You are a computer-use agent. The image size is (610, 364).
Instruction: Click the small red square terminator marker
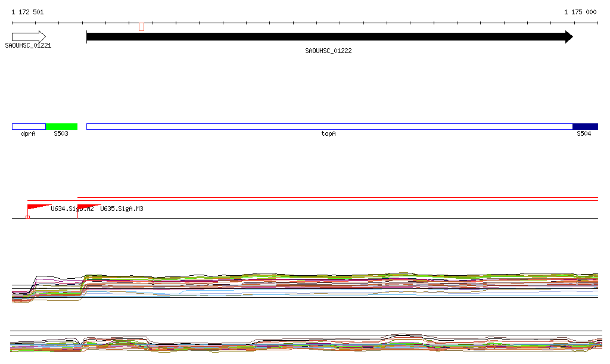[27, 217]
